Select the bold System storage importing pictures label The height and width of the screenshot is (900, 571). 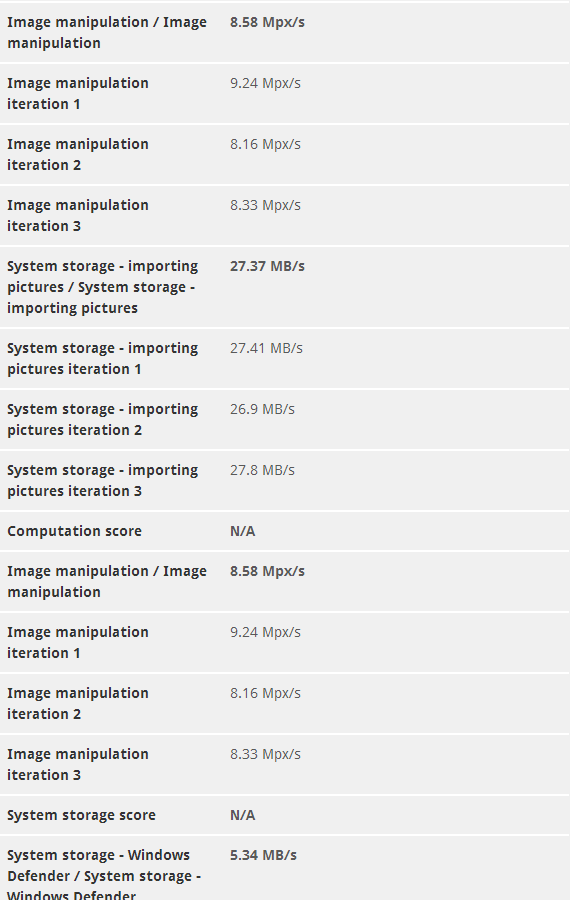point(103,287)
